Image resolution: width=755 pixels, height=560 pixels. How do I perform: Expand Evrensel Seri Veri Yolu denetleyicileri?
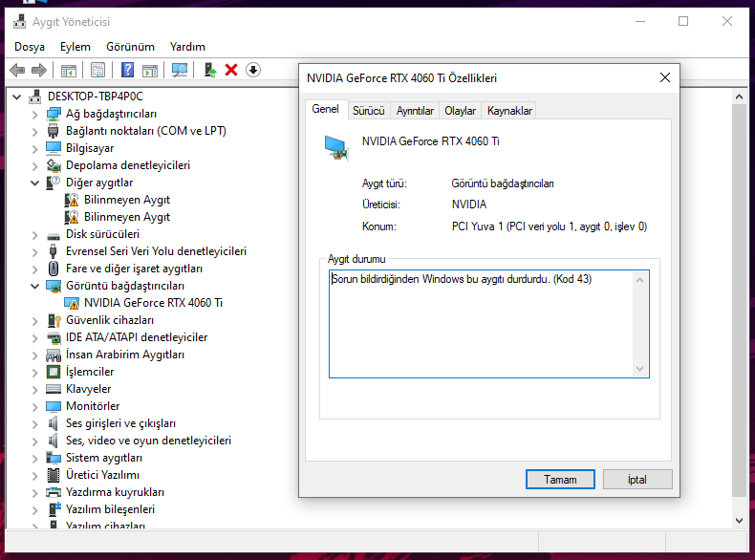(34, 252)
